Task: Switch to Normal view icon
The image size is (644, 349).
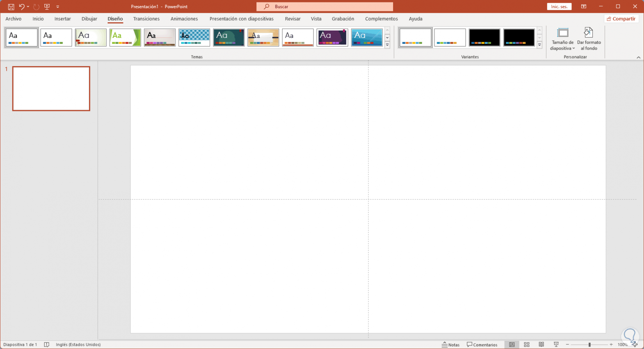Action: [x=512, y=345]
